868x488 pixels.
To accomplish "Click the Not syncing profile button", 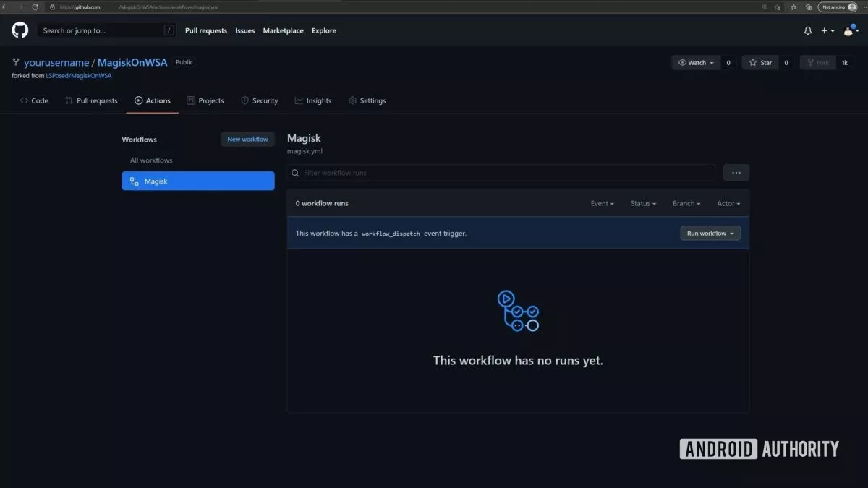I will point(838,7).
